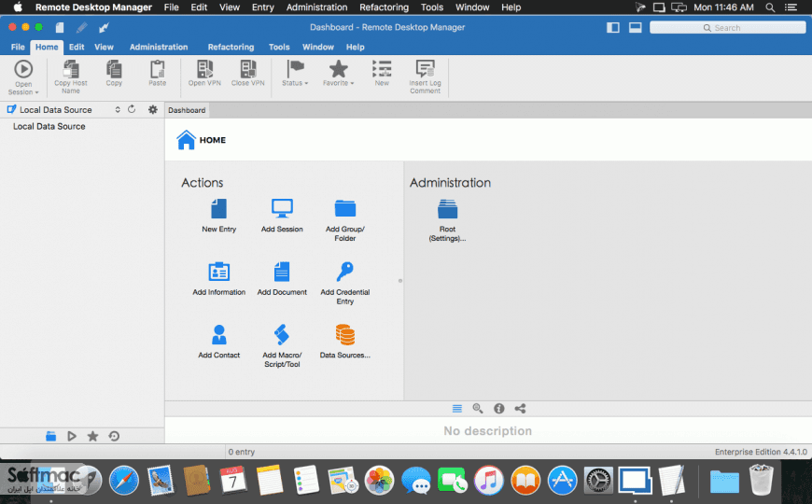
Task: Click the data source refresh icon
Action: [x=132, y=109]
